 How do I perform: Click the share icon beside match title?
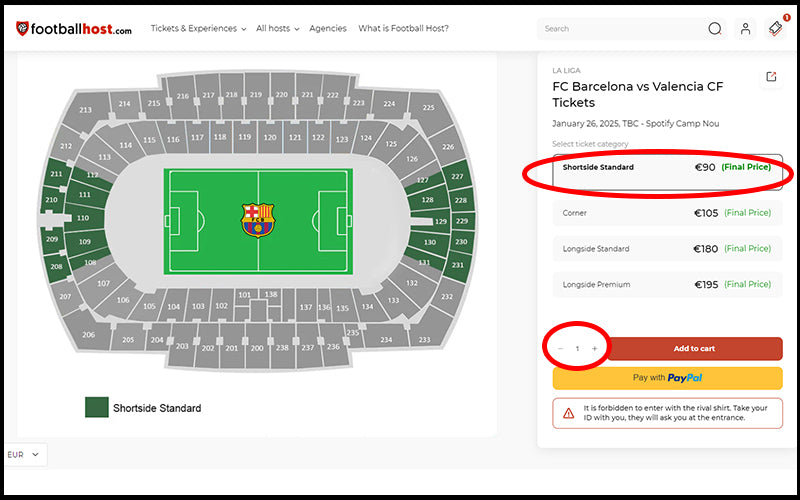coord(771,77)
